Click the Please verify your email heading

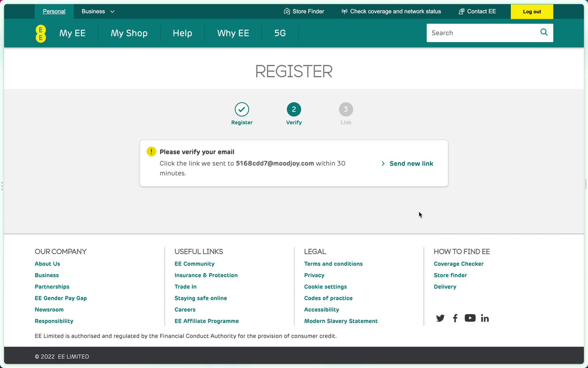coord(197,152)
